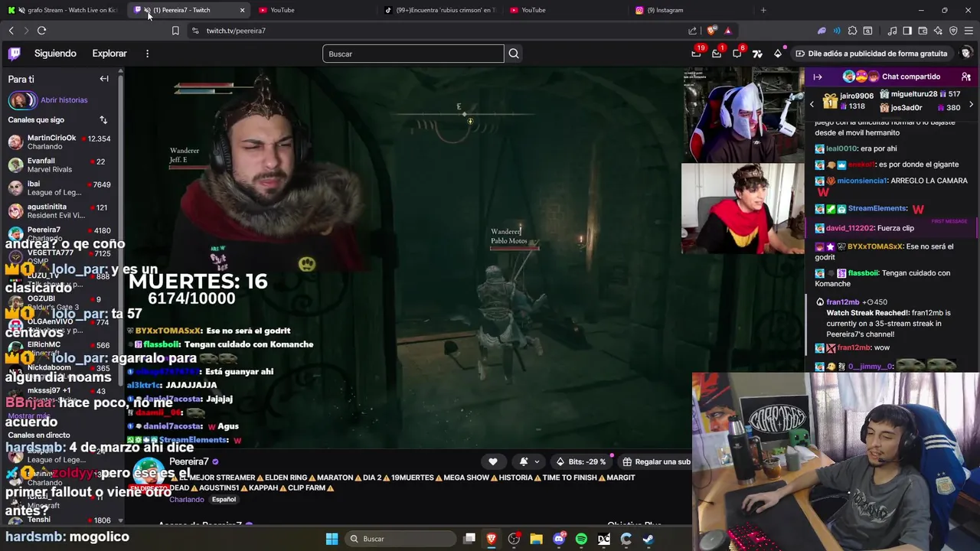Viewport: 980px width, 551px height.
Task: Open Twitch whispers icon with badge 6
Action: pos(737,54)
